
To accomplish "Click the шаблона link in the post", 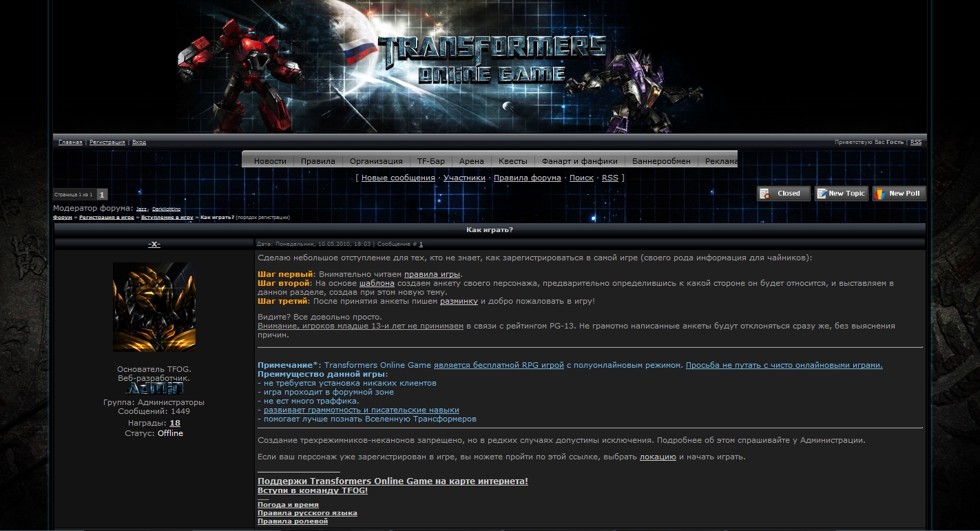I will [x=377, y=283].
